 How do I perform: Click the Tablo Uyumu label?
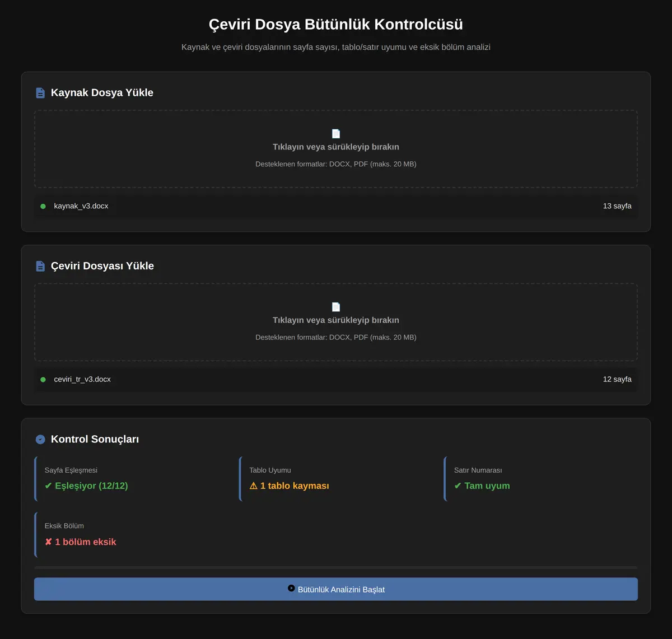(270, 470)
